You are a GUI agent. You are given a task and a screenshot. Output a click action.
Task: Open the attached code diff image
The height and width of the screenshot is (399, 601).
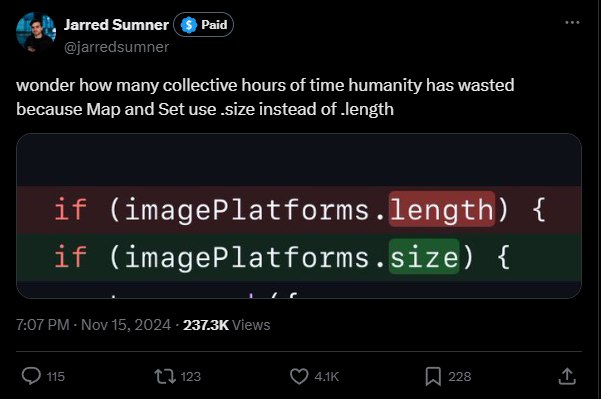(x=299, y=216)
